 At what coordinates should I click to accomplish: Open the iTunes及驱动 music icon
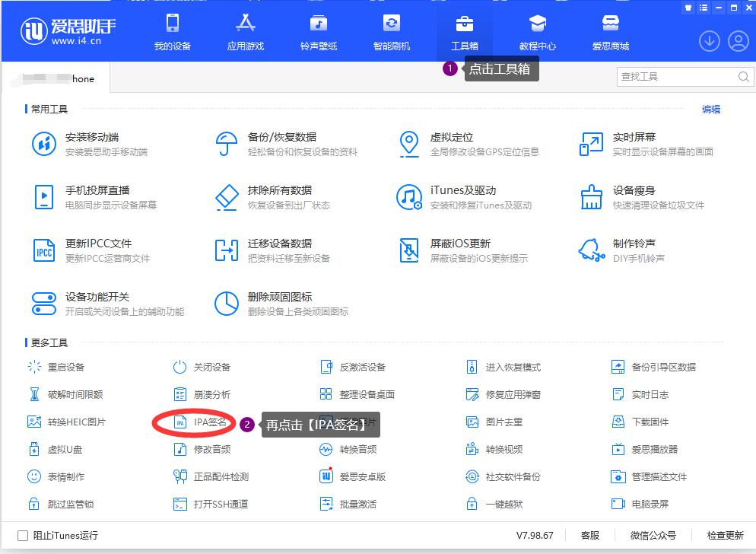[x=409, y=197]
